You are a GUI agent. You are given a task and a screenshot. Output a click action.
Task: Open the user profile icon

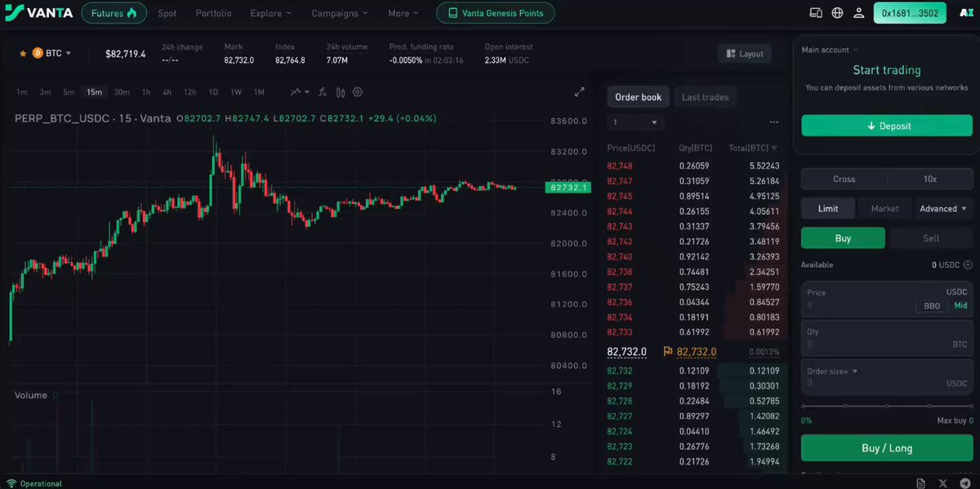[x=858, y=13]
